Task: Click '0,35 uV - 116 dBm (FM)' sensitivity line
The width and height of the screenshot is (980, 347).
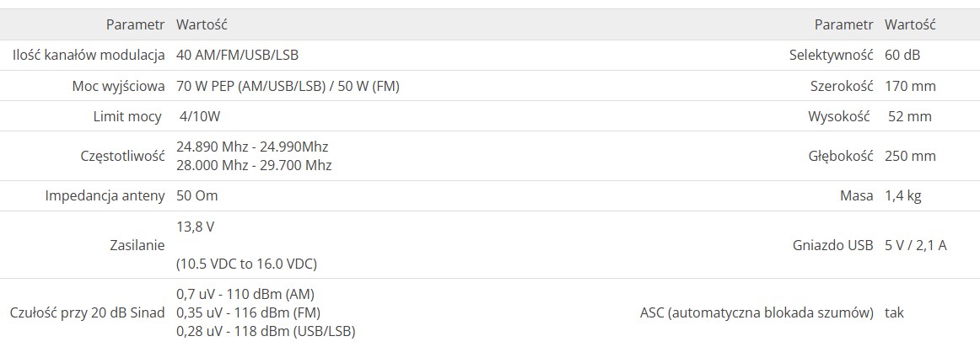Action: [x=249, y=312]
